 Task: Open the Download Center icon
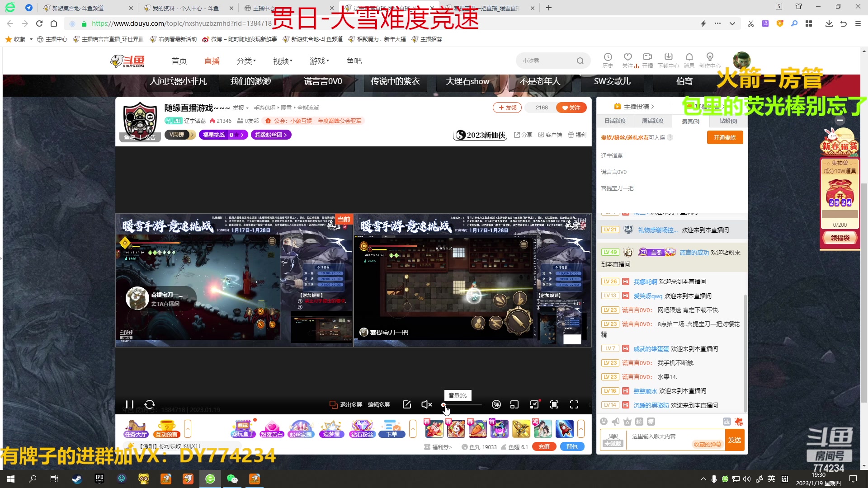[x=669, y=60]
